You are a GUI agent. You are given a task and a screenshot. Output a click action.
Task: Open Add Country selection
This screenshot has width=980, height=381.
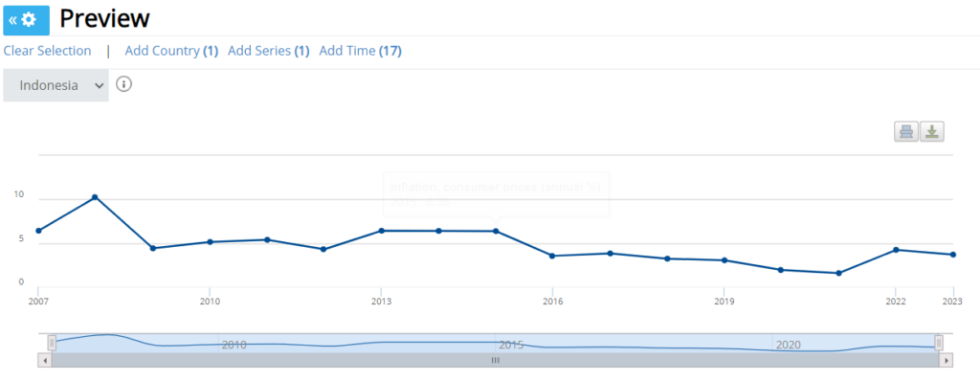(x=171, y=52)
